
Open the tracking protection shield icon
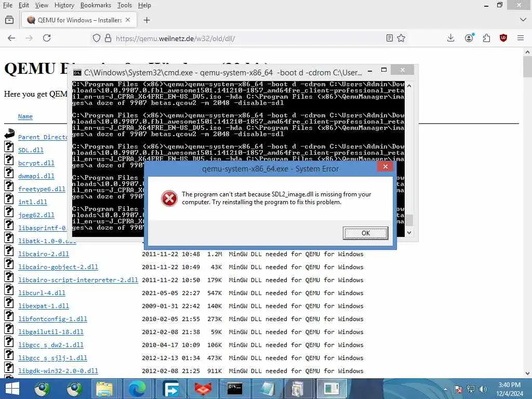tap(96, 38)
